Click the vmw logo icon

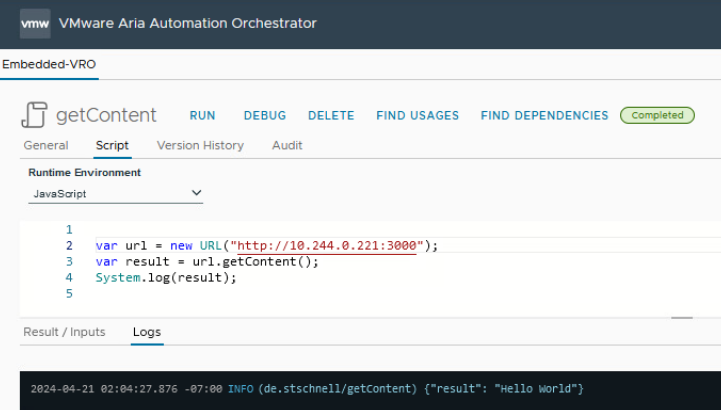(35, 23)
